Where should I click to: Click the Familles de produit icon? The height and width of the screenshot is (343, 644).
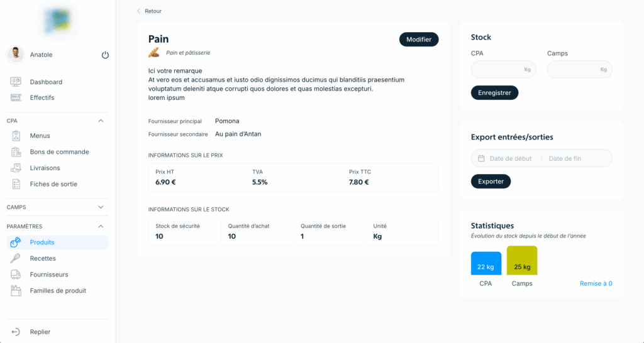click(x=17, y=291)
